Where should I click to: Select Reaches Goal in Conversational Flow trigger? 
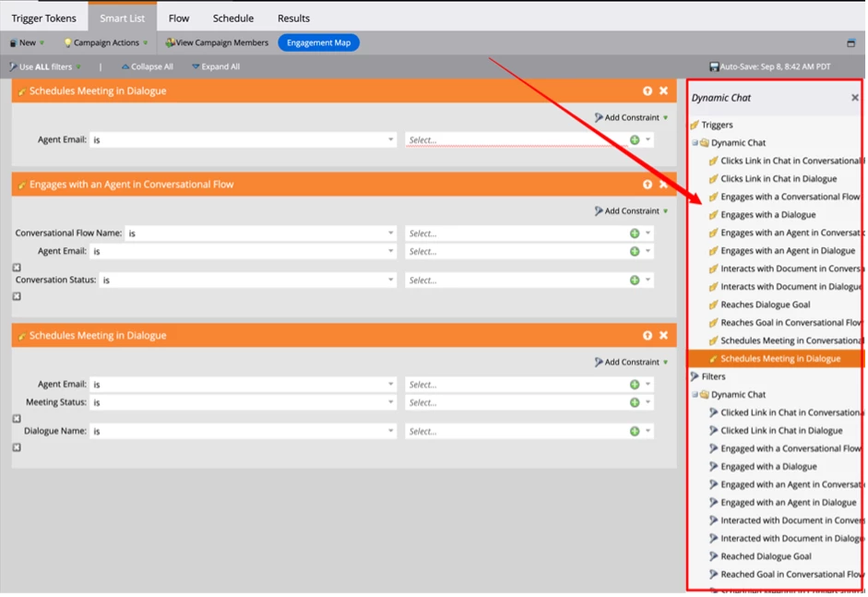tap(785, 323)
